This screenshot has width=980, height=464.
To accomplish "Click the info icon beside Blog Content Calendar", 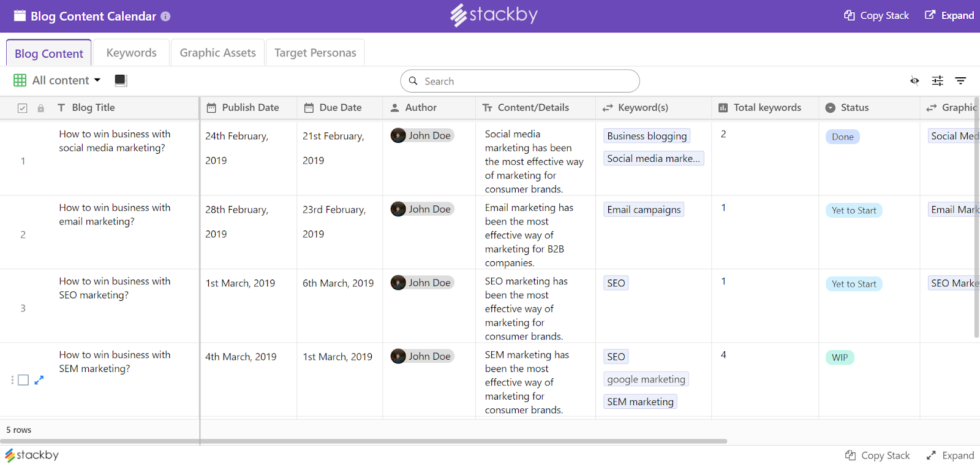I will 165,17.
